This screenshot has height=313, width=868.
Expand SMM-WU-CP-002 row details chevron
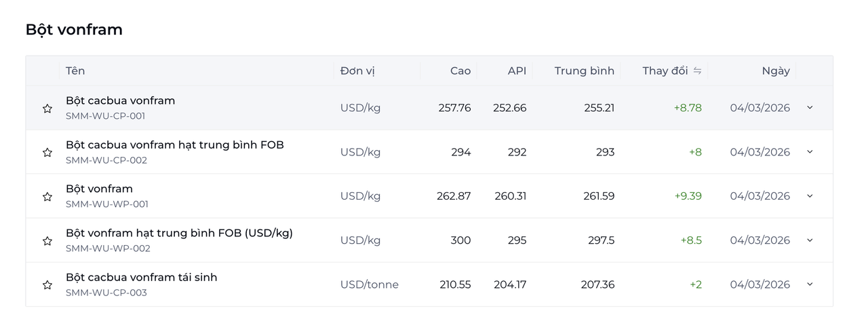pyautogui.click(x=810, y=151)
